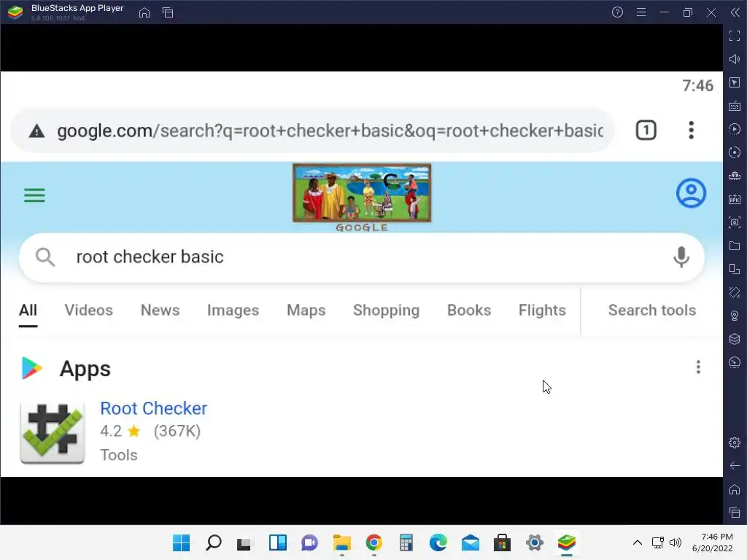Open Windows taskbar search

(x=214, y=542)
